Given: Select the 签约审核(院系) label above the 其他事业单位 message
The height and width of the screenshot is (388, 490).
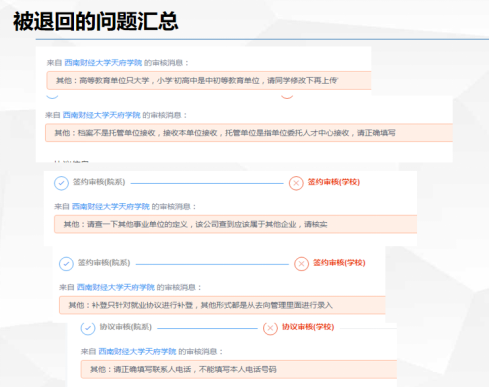Looking at the screenshot, I should point(99,182).
